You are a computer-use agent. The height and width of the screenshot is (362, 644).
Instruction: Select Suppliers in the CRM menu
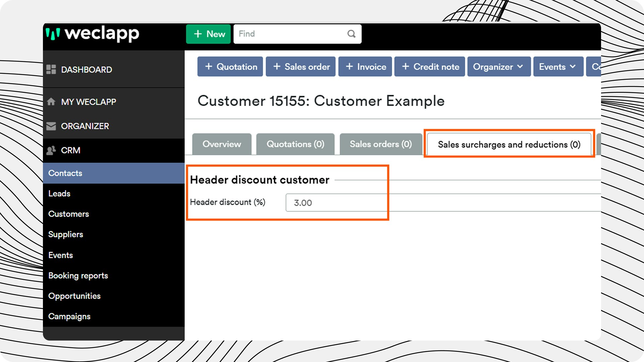pos(114,234)
